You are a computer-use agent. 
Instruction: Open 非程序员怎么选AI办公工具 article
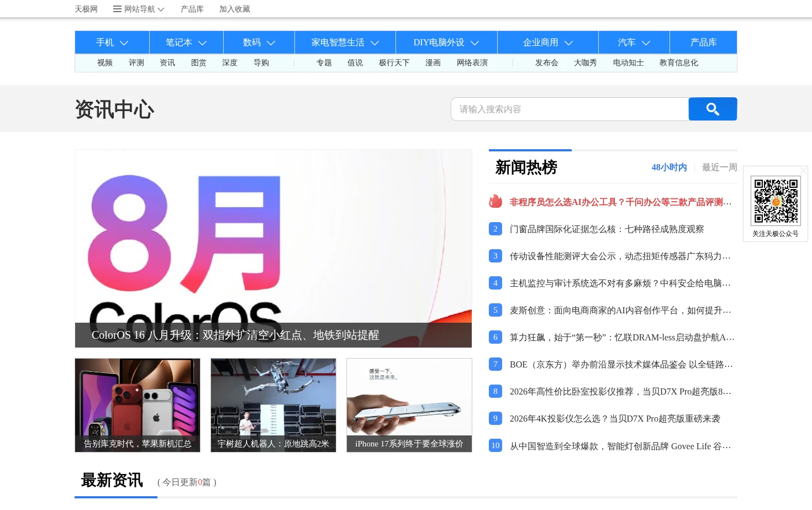[x=621, y=202]
